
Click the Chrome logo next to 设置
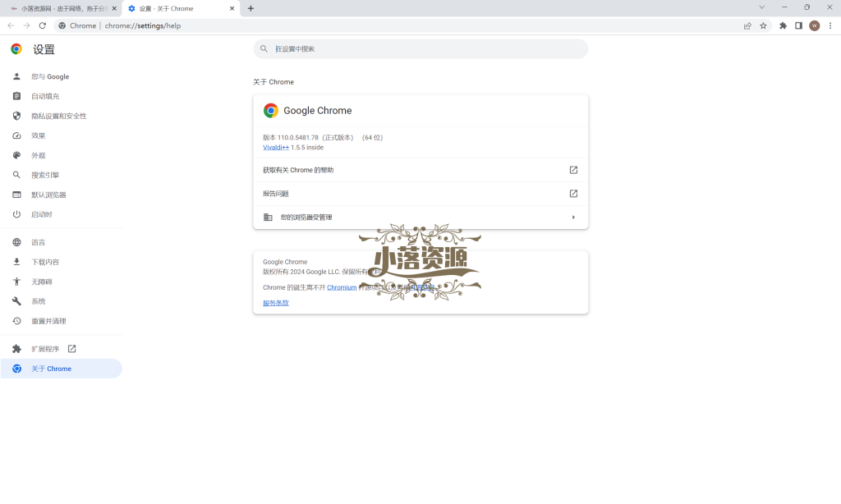[16, 49]
